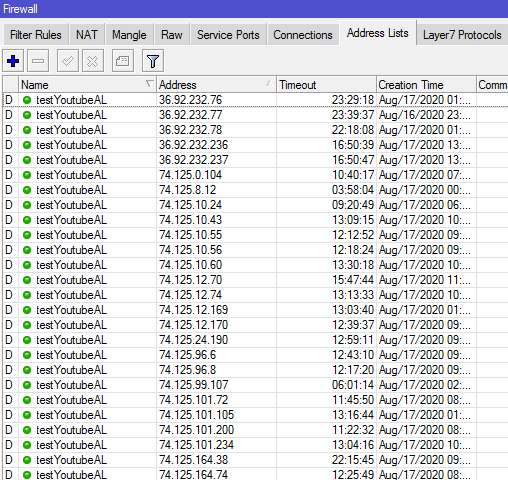
Task: Sort by the Timeout column header
Action: coord(326,85)
